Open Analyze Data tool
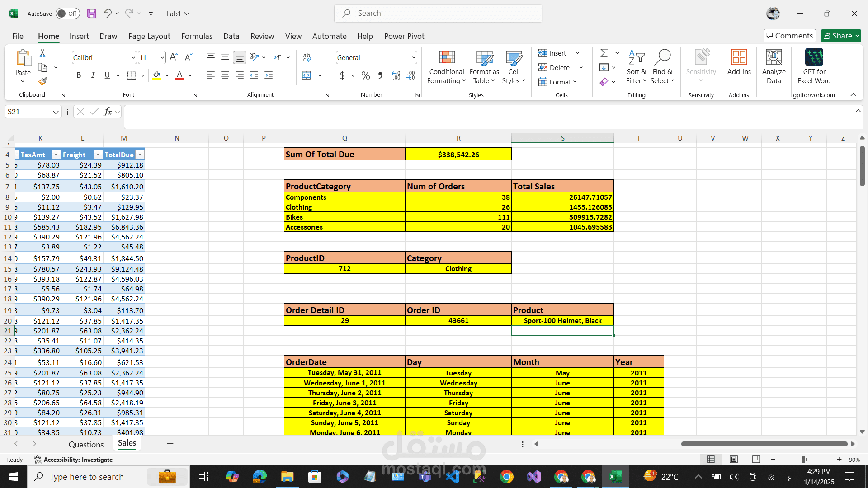The image size is (868, 488). 774,67
